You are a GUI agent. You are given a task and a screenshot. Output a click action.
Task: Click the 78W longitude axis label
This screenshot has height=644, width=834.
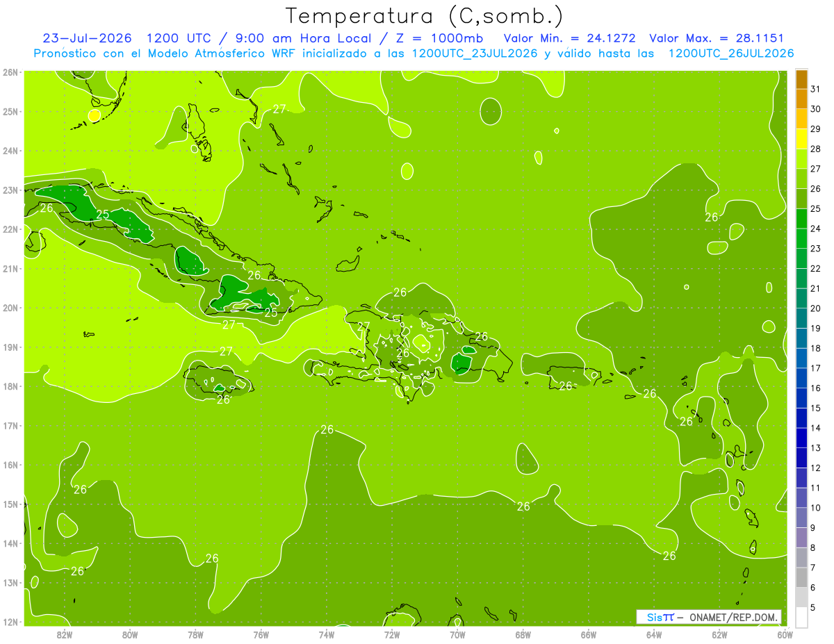pyautogui.click(x=195, y=635)
